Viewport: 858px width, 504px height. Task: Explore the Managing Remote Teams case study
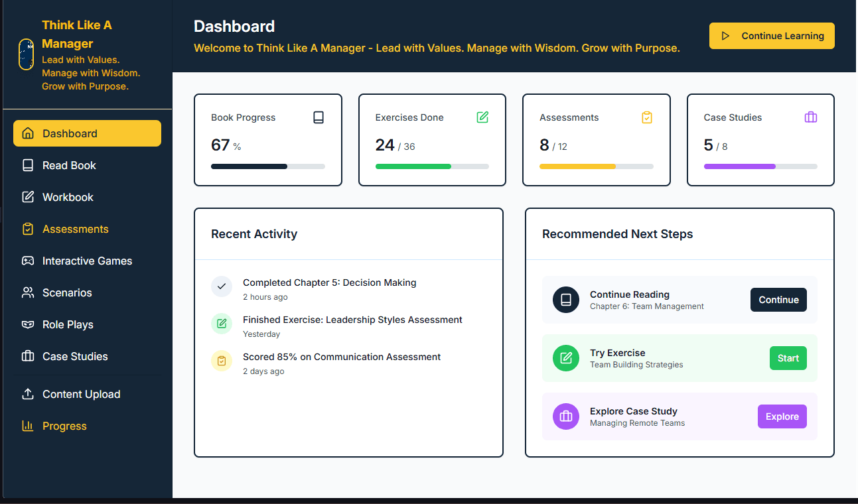point(782,416)
